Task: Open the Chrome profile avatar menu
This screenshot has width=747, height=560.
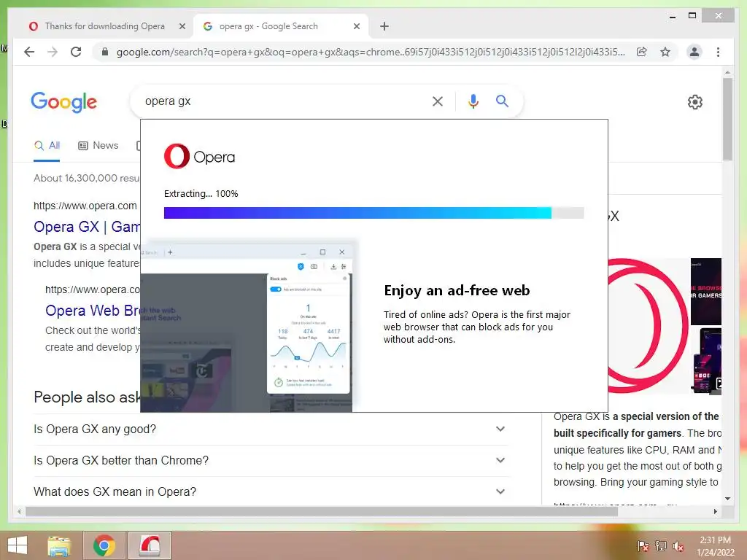Action: pyautogui.click(x=694, y=52)
